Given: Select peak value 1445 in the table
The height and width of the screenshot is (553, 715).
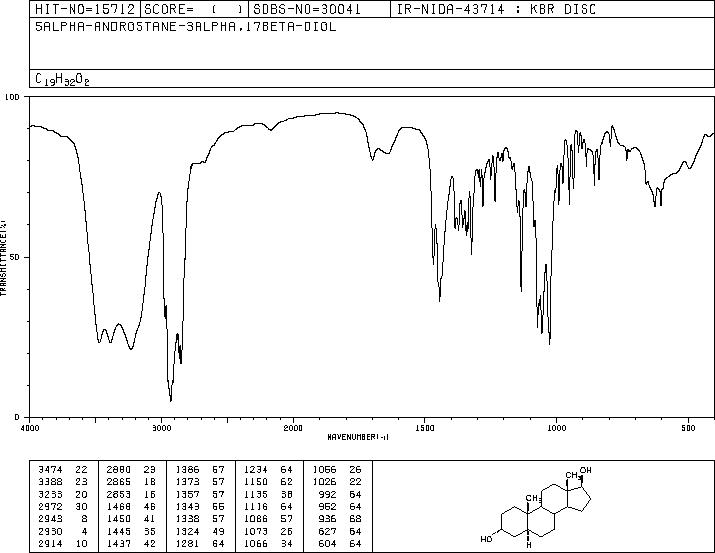Looking at the screenshot, I should tap(119, 531).
